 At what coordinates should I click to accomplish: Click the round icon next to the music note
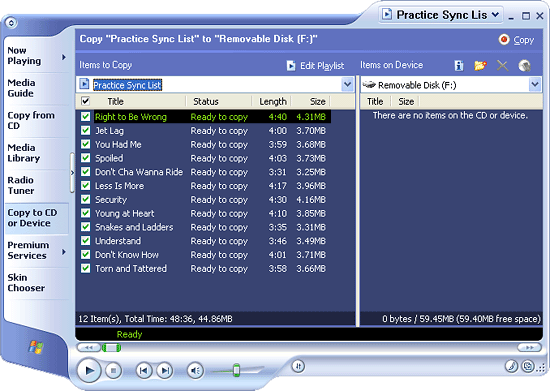528,366
